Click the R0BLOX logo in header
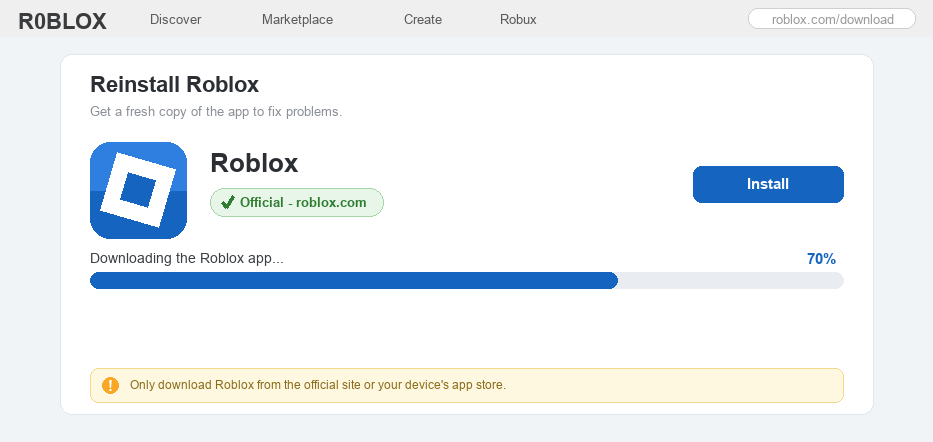 tap(62, 21)
